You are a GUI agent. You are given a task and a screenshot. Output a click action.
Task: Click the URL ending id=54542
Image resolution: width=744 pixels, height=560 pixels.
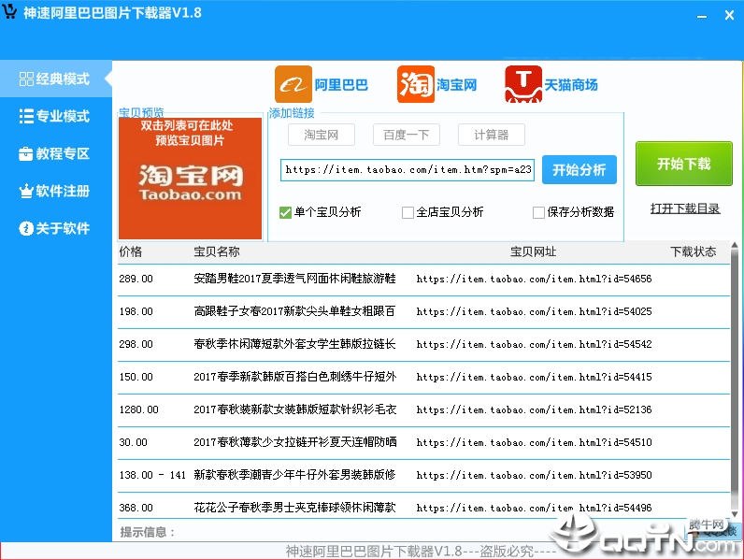[535, 345]
